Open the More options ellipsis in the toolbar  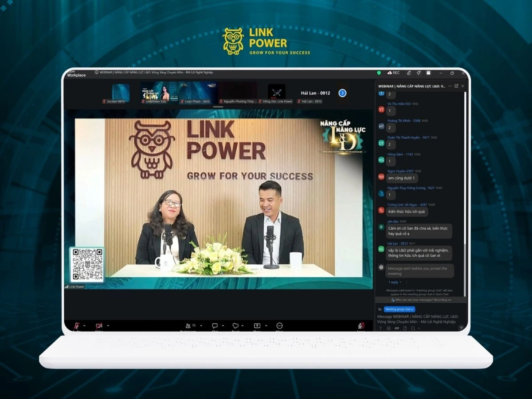[x=279, y=325]
